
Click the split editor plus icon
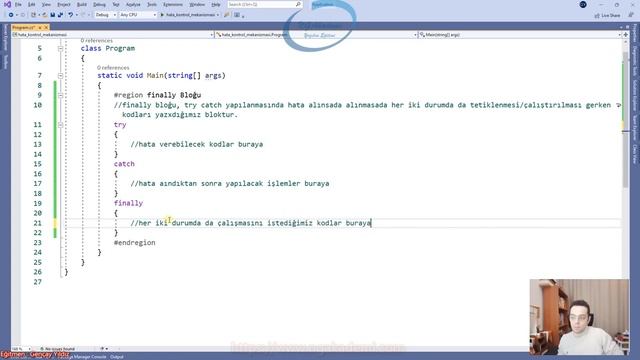626,35
